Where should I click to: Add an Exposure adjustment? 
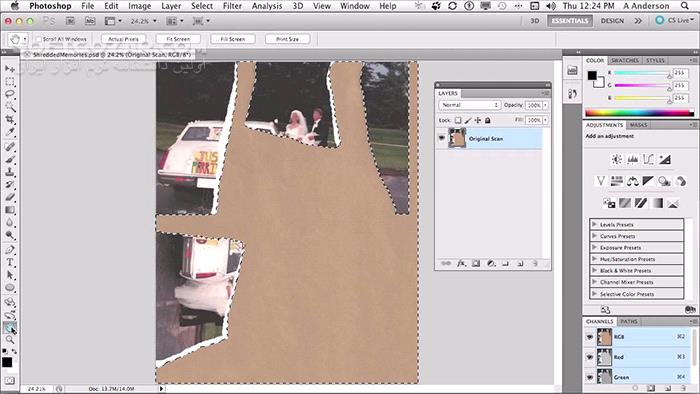[x=665, y=159]
